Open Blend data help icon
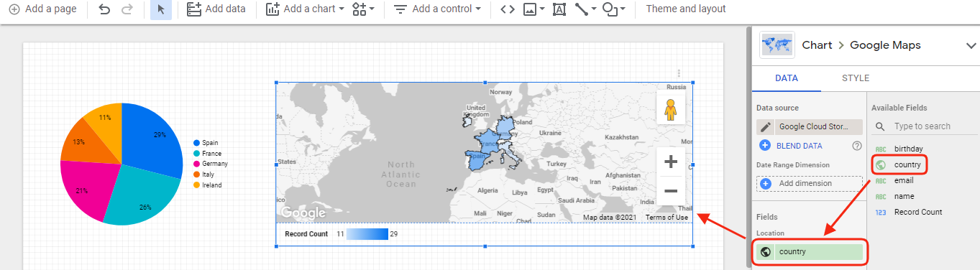This screenshot has width=980, height=270. coord(856,146)
